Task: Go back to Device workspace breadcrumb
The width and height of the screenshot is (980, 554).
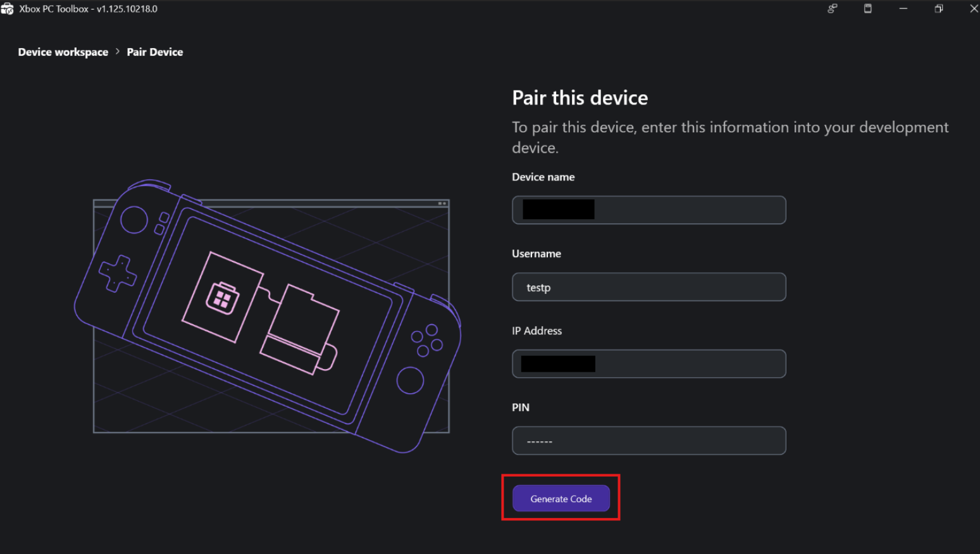Action: tap(63, 52)
